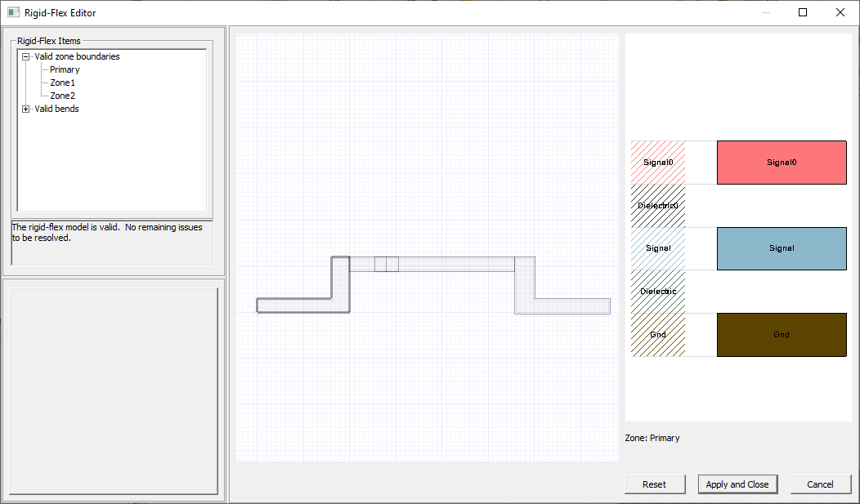The image size is (860, 504).
Task: Select the Primary zone tree item
Action: (65, 70)
